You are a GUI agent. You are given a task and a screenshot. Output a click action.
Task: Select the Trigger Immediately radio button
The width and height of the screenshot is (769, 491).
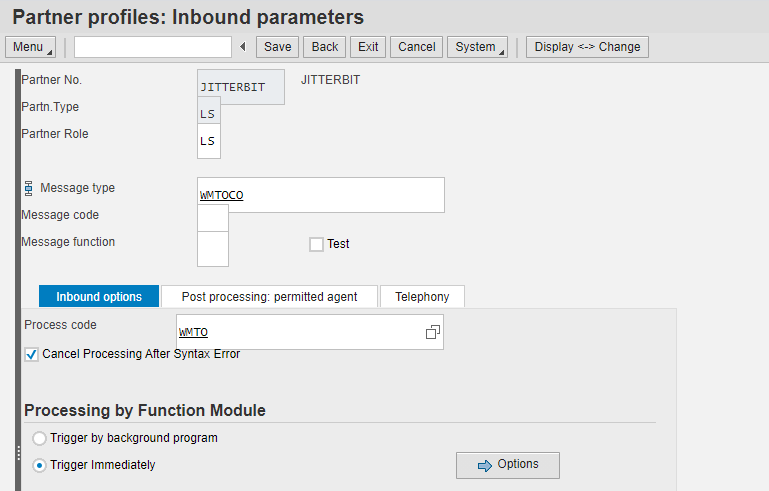(39, 465)
